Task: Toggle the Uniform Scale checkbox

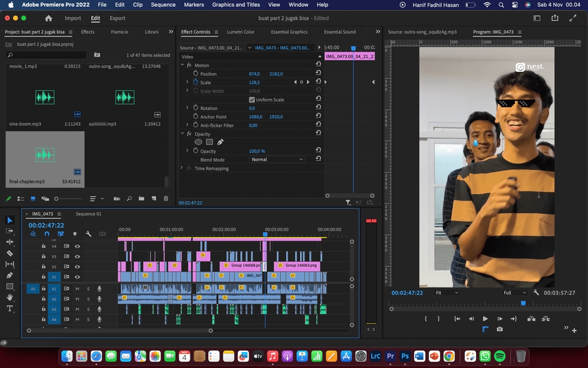Action: (x=252, y=99)
